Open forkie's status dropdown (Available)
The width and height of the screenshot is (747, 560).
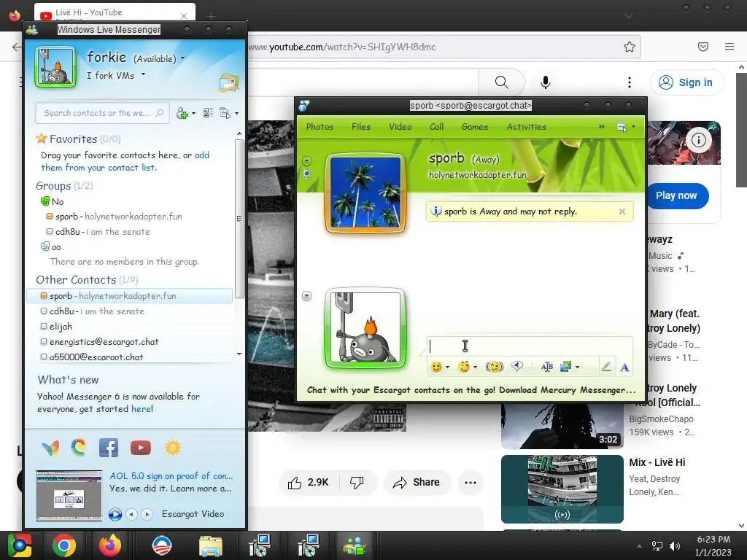click(182, 58)
